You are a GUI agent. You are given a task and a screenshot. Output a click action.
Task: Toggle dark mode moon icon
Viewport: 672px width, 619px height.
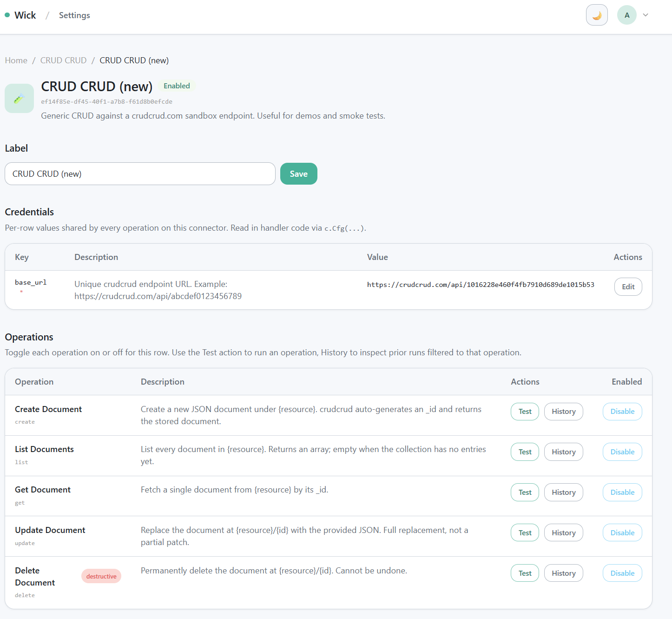click(x=597, y=15)
